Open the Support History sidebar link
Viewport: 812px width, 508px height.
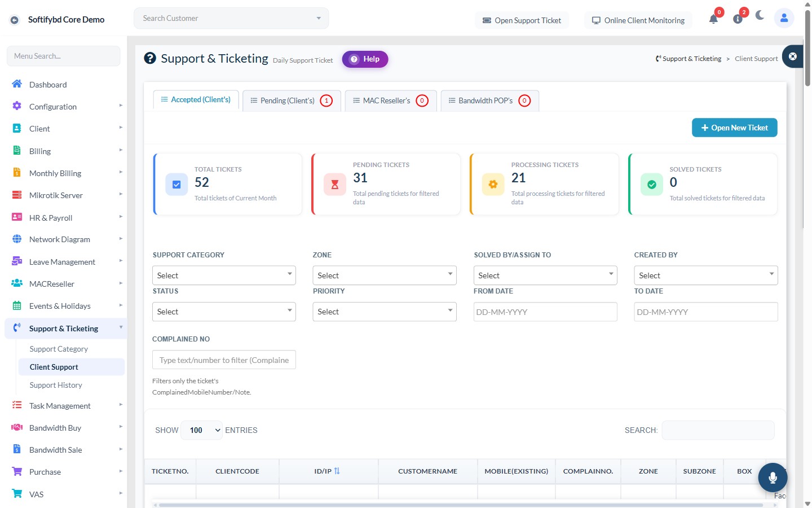56,385
